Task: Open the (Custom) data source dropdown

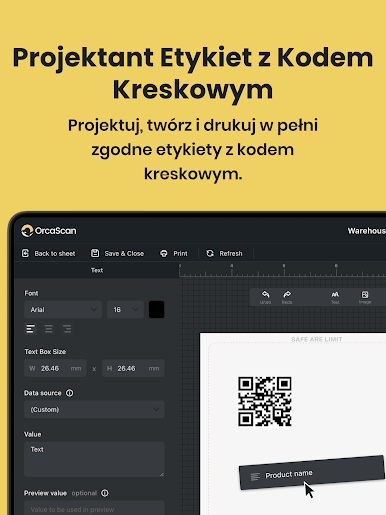Action: [x=94, y=409]
